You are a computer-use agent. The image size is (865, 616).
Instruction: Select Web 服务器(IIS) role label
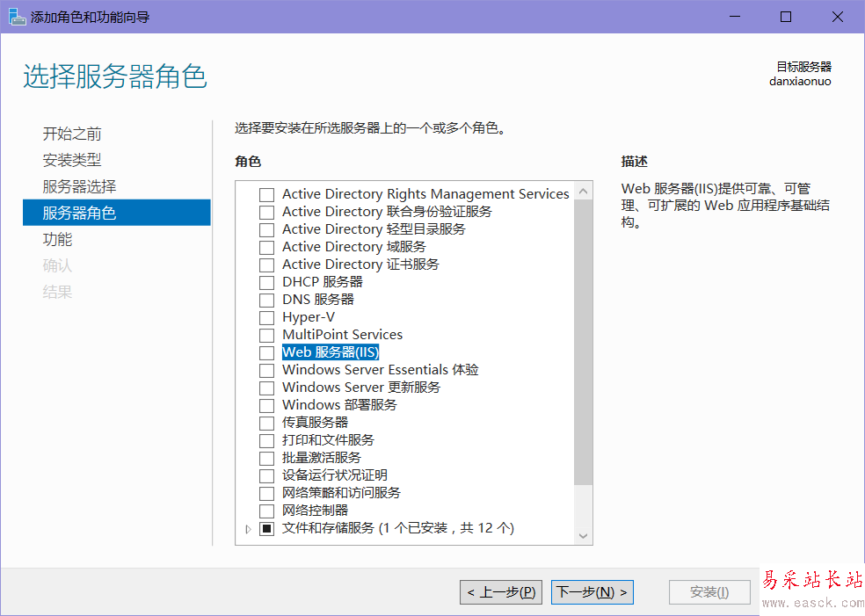click(x=331, y=351)
